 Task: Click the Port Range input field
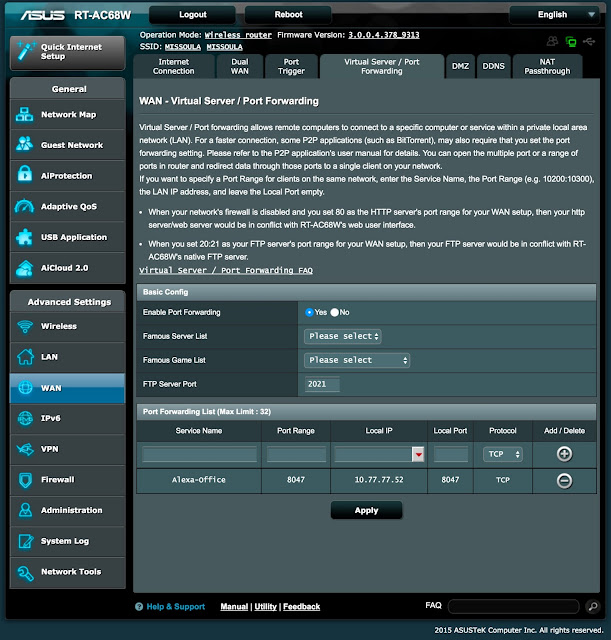pyautogui.click(x=296, y=454)
